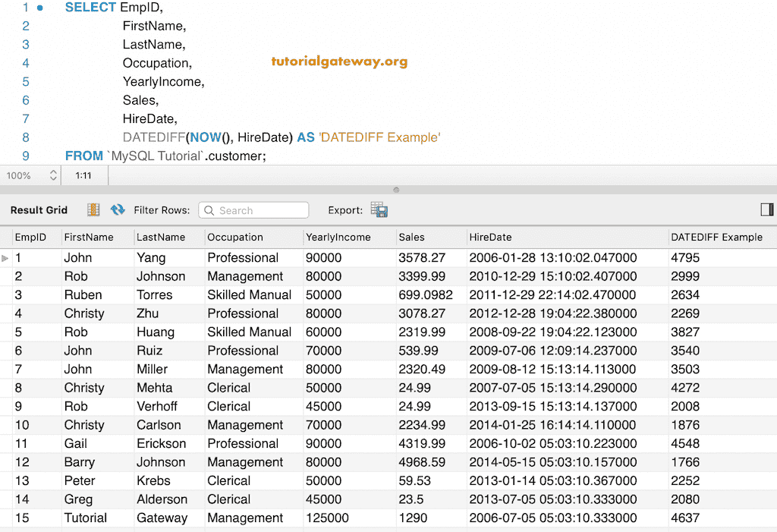The width and height of the screenshot is (777, 532).
Task: Click the grid layout icon beside Result Grid
Action: point(93,210)
